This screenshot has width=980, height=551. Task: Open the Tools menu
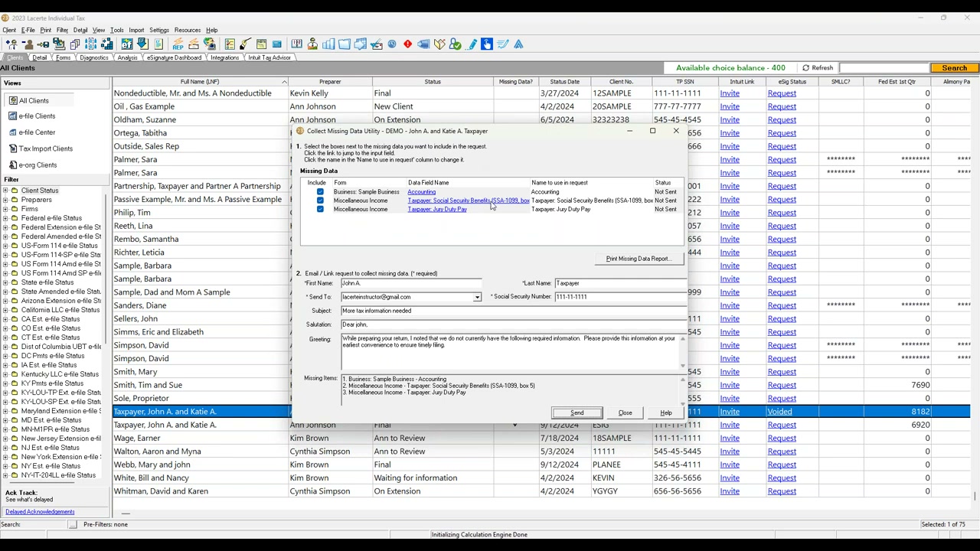pyautogui.click(x=116, y=30)
